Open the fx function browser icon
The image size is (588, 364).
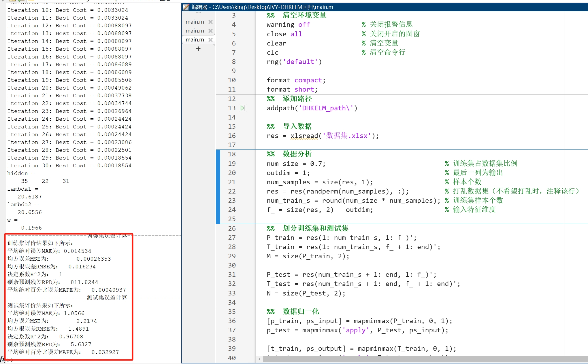(x=3, y=359)
